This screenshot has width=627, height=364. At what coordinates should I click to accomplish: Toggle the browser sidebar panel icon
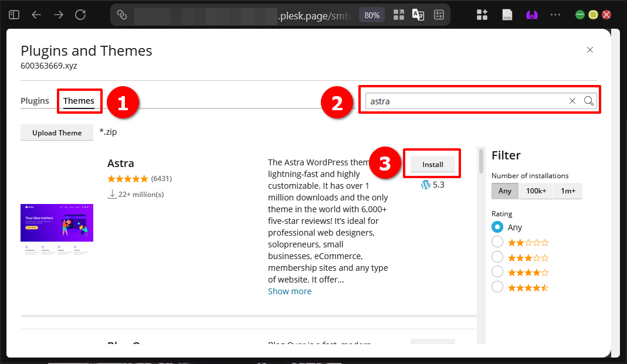[14, 15]
